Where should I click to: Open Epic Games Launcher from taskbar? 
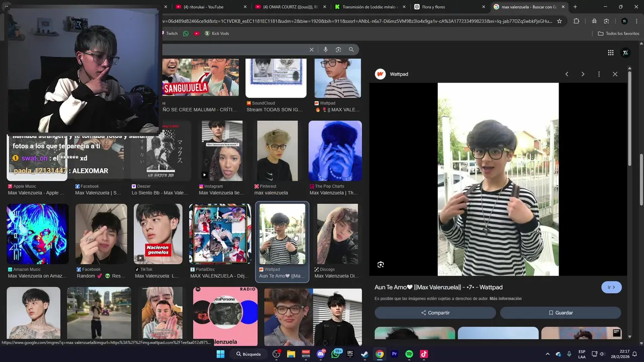tap(350, 354)
